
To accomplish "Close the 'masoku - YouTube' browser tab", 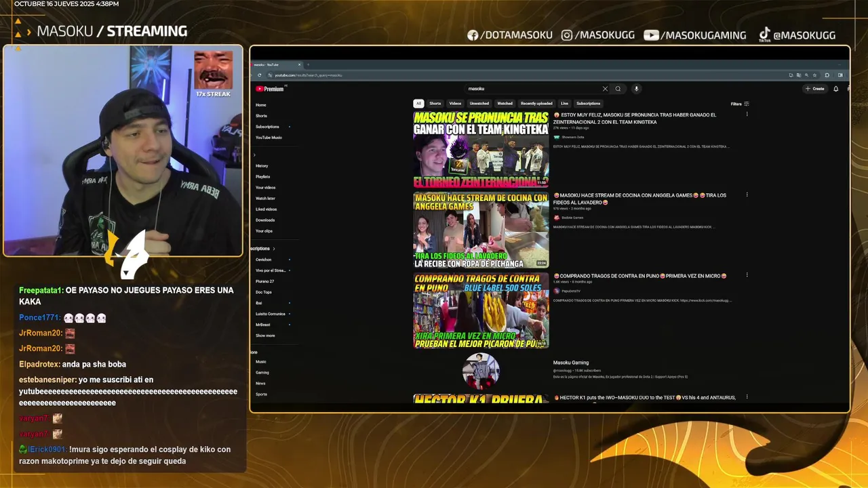I will [x=300, y=64].
